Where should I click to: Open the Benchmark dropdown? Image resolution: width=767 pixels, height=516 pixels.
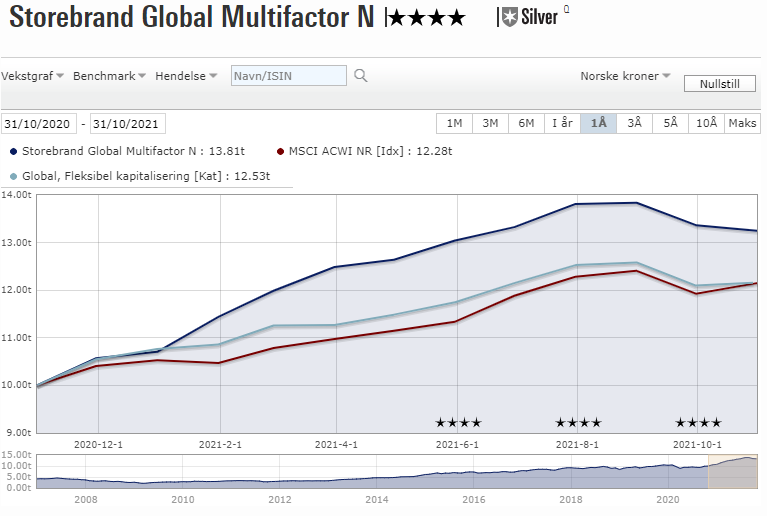(x=109, y=76)
